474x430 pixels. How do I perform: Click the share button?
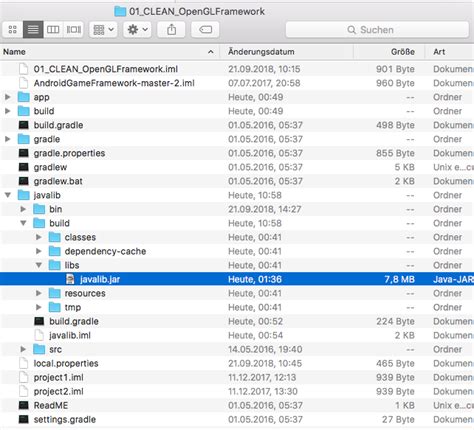point(171,30)
